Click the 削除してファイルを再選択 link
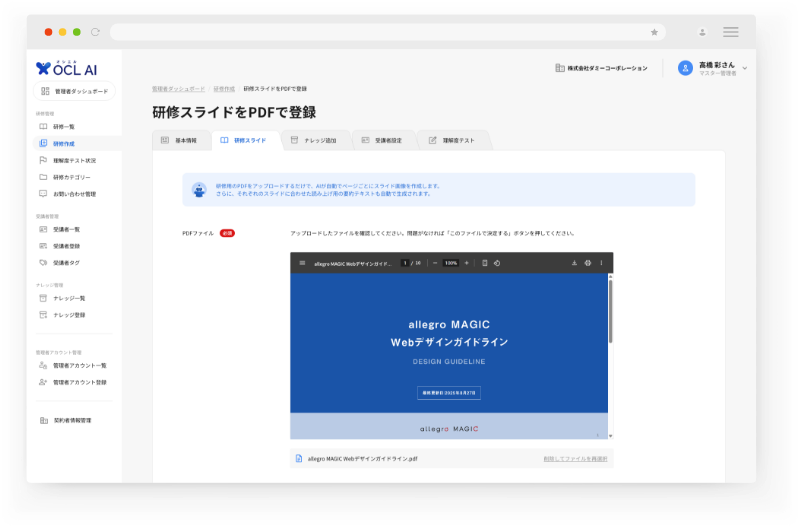 point(575,458)
